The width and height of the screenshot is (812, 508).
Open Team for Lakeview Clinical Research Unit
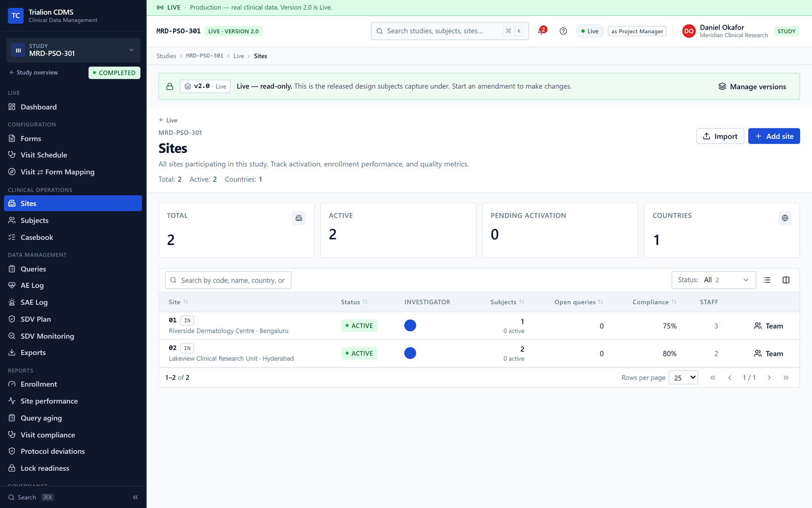click(768, 353)
